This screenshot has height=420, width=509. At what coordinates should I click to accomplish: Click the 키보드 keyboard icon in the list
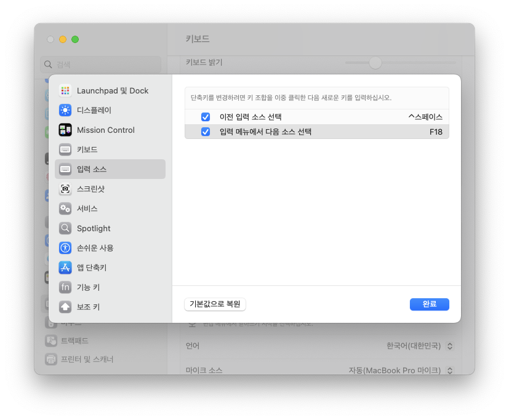[x=65, y=149]
